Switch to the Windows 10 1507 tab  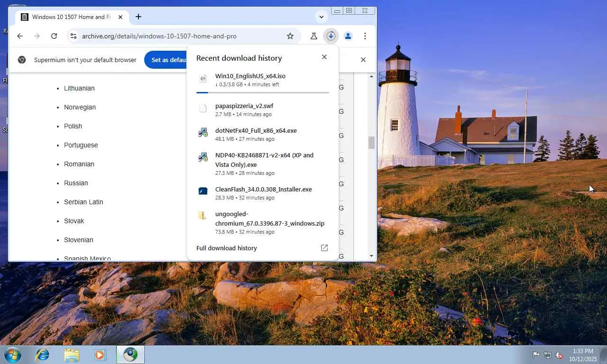[x=71, y=17]
